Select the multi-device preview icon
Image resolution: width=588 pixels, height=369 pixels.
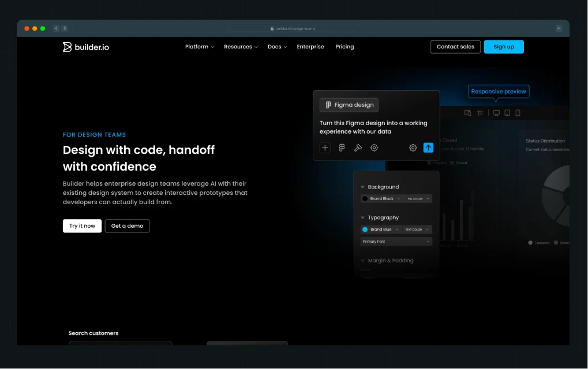(x=467, y=113)
